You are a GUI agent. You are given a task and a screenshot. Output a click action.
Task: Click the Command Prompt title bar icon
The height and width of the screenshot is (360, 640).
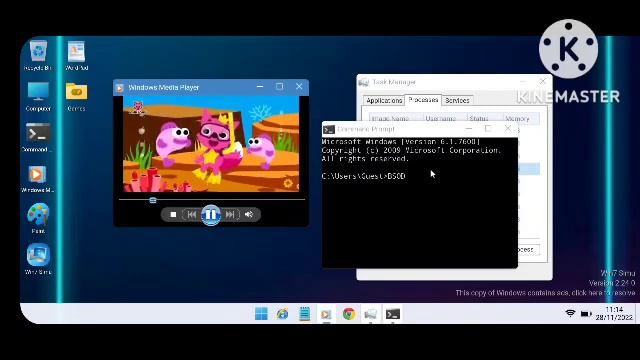(x=329, y=130)
